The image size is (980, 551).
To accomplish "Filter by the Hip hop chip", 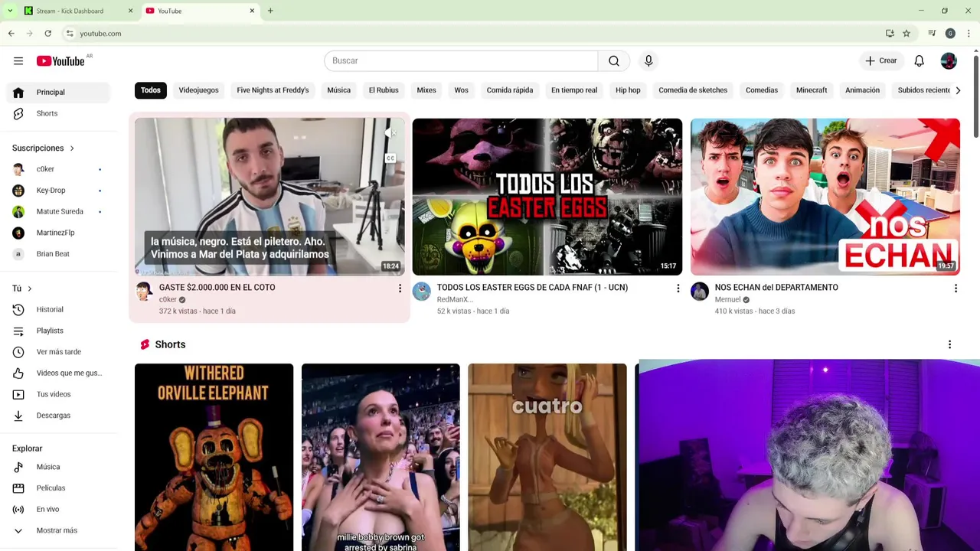I will 628,90.
